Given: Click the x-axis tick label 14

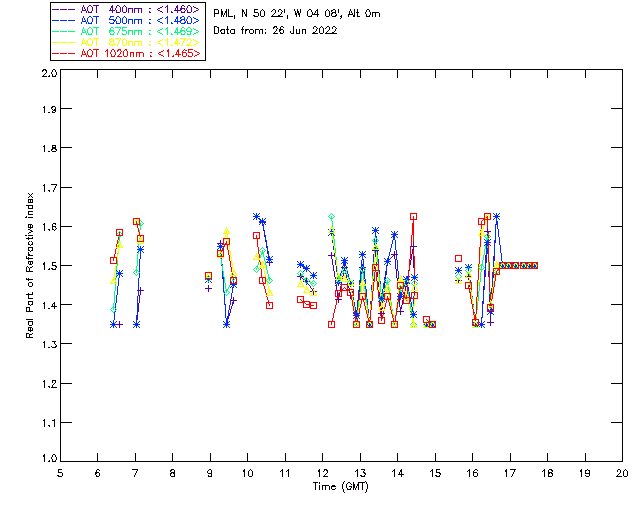Looking at the screenshot, I should [398, 473].
